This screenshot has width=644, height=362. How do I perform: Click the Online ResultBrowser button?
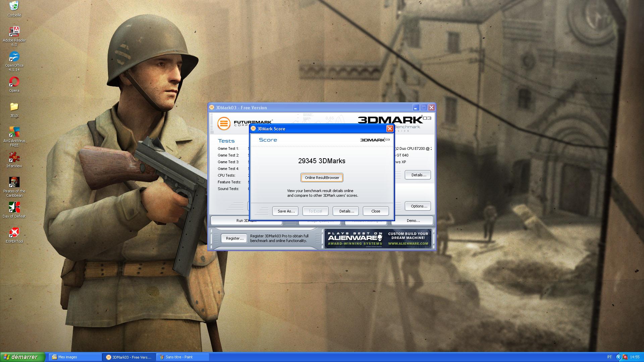coord(322,178)
